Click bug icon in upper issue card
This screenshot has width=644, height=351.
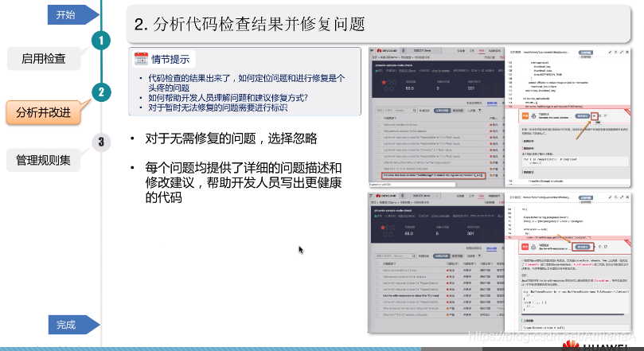(x=533, y=115)
